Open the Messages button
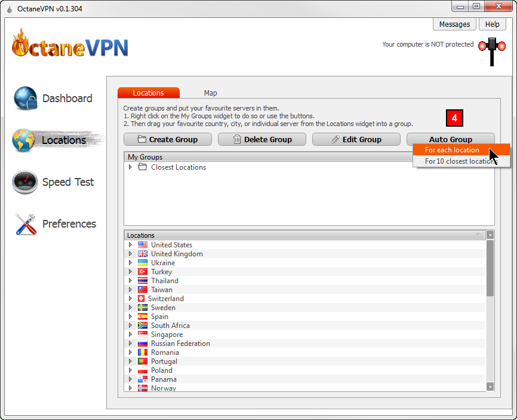 point(454,24)
